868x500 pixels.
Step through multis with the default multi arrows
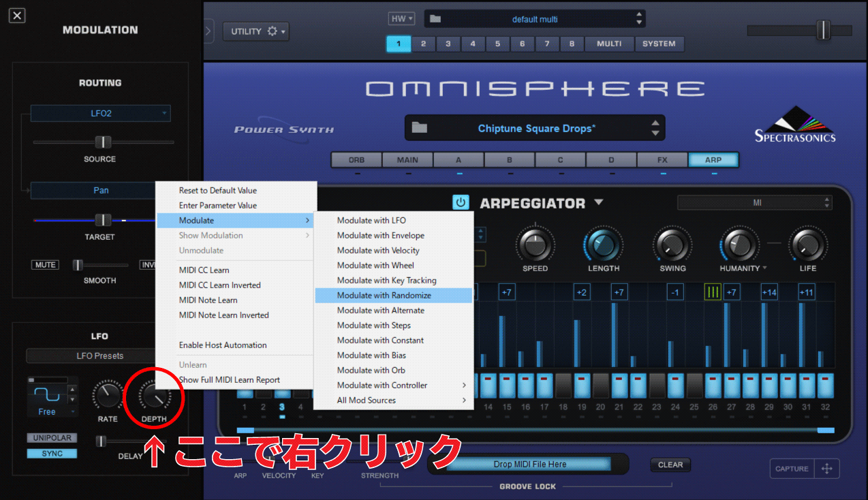(x=639, y=19)
